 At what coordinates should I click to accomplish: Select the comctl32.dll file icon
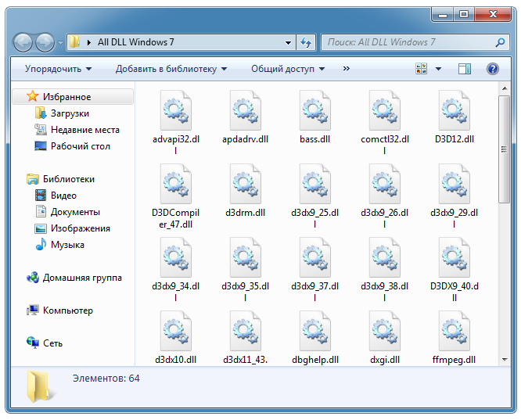385,110
